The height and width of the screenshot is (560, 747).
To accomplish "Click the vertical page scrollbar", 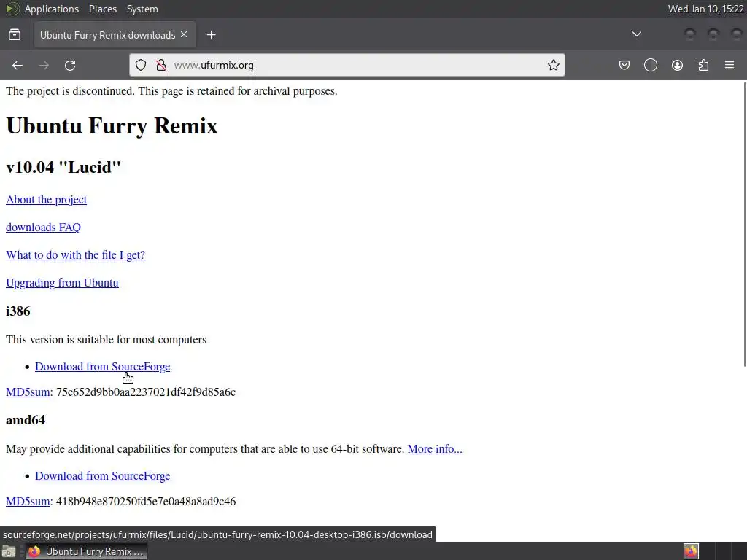I will click(x=744, y=224).
